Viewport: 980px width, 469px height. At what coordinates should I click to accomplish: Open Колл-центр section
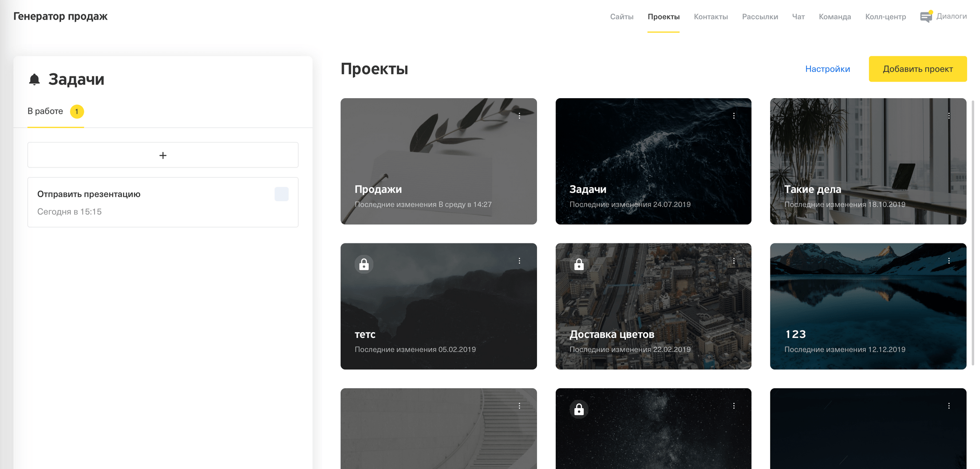[x=885, y=16]
